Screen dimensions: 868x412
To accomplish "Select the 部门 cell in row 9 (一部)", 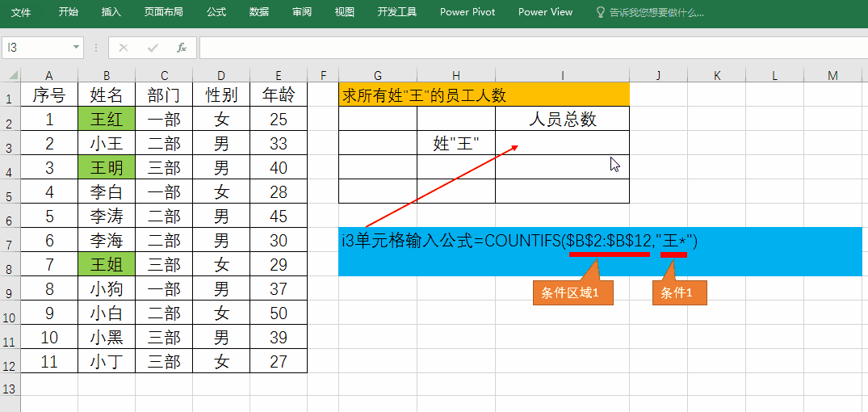I will 164,288.
